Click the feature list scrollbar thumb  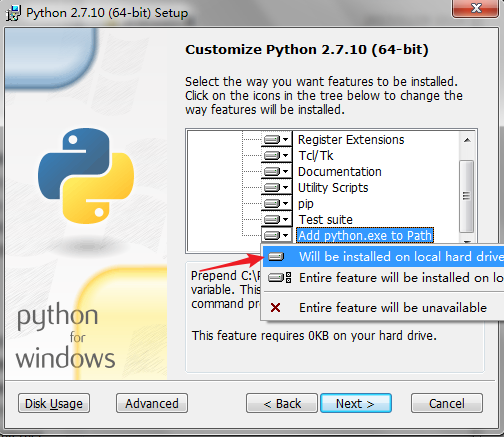(x=467, y=196)
